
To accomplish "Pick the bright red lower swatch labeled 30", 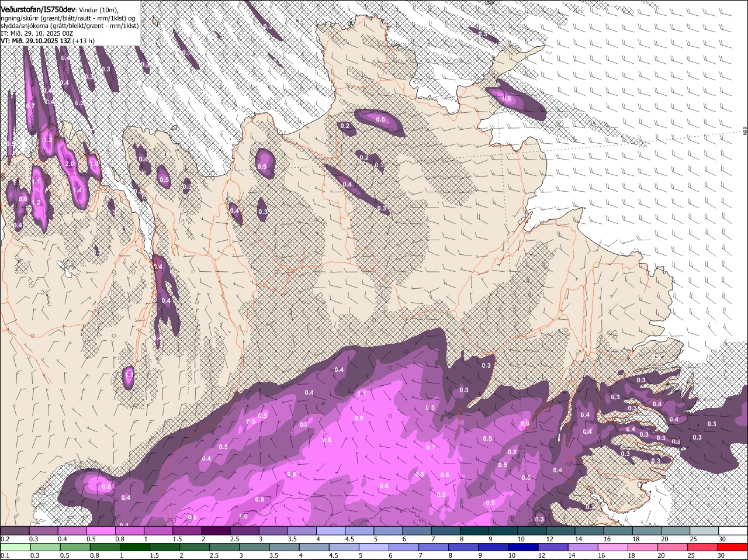I will click(732, 547).
